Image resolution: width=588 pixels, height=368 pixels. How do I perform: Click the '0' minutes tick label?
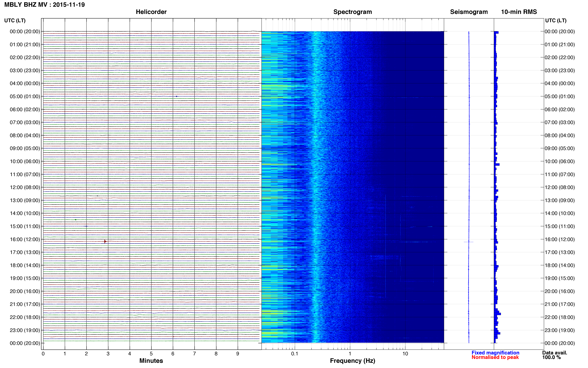click(x=43, y=354)
